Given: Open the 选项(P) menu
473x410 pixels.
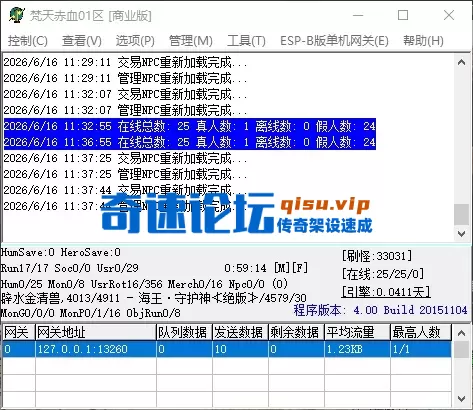Looking at the screenshot, I should (x=135, y=41).
